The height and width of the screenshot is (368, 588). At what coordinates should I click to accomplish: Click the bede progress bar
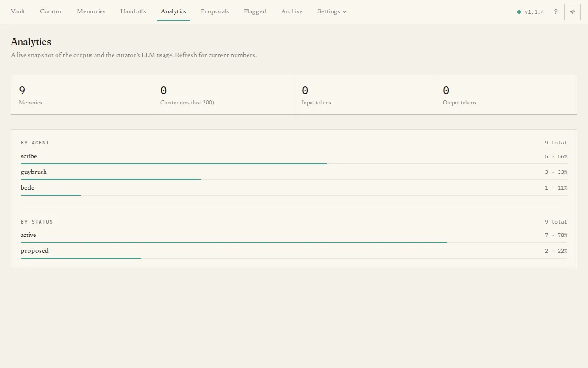294,195
